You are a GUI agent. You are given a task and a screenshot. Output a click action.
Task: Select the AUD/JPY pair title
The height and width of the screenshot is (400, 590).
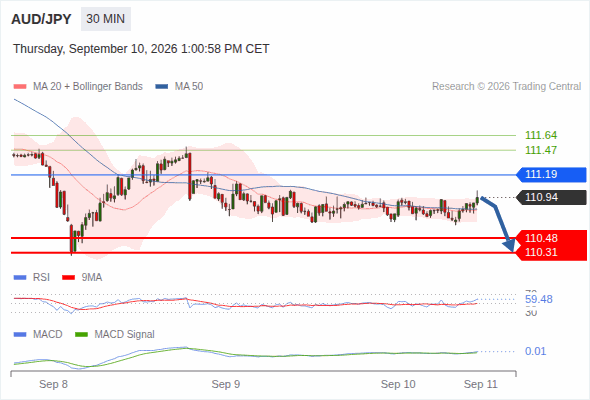tap(41, 19)
